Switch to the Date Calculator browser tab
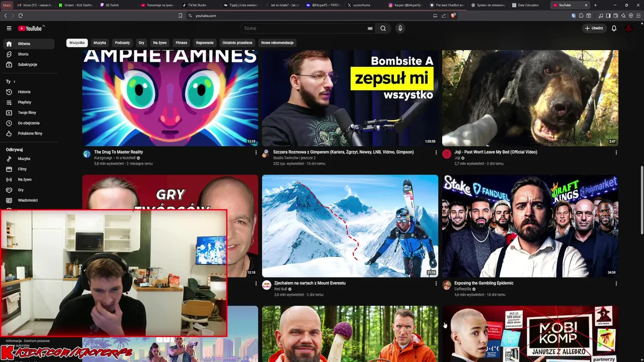 (x=528, y=5)
